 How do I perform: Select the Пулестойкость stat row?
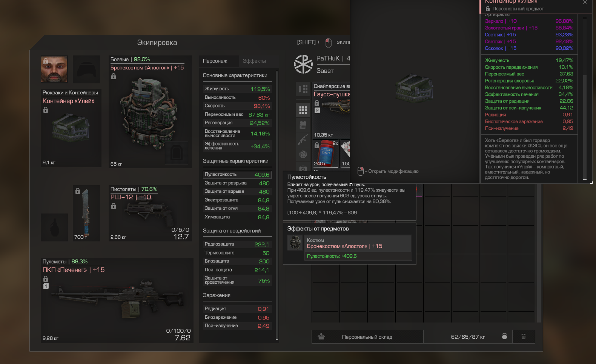click(x=237, y=175)
